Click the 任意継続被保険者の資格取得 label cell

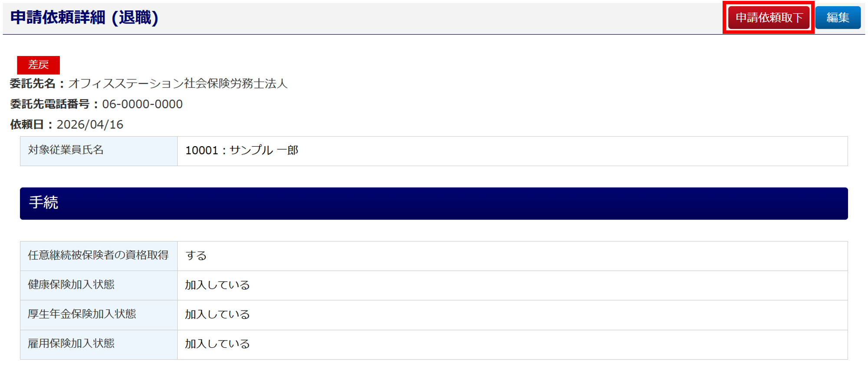tap(99, 255)
